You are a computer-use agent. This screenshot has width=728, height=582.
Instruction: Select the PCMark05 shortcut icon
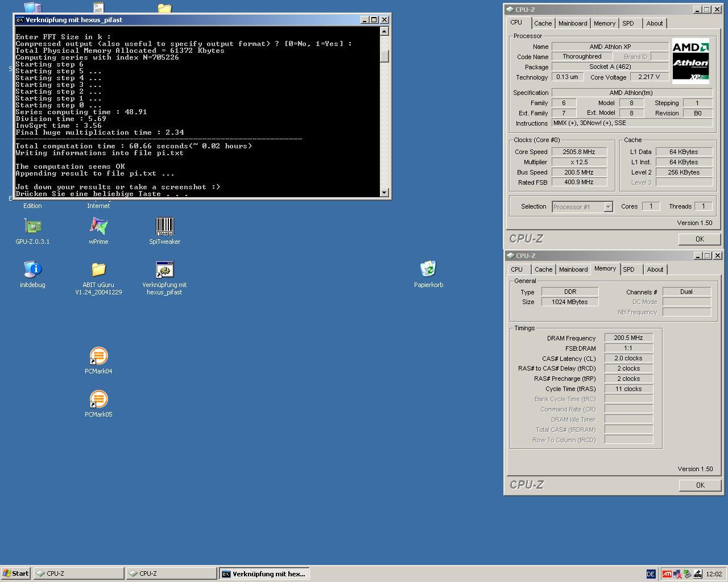tap(98, 399)
